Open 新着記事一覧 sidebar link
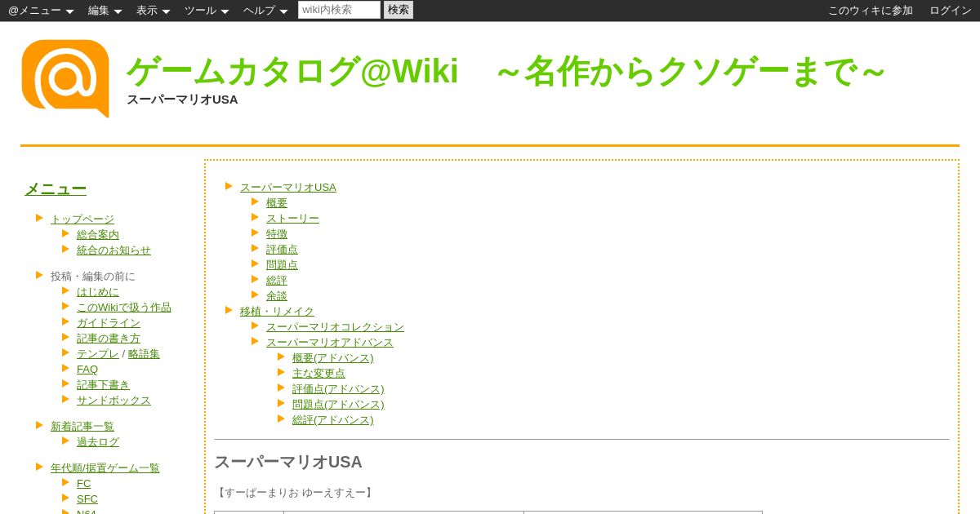 coord(82,426)
